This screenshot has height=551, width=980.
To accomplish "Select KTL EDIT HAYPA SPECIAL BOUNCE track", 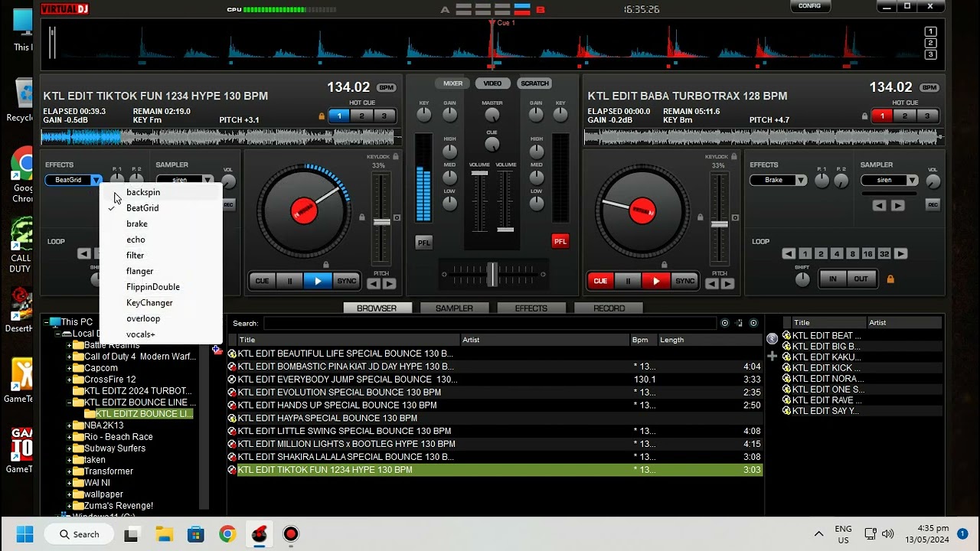I will pyautogui.click(x=495, y=418).
